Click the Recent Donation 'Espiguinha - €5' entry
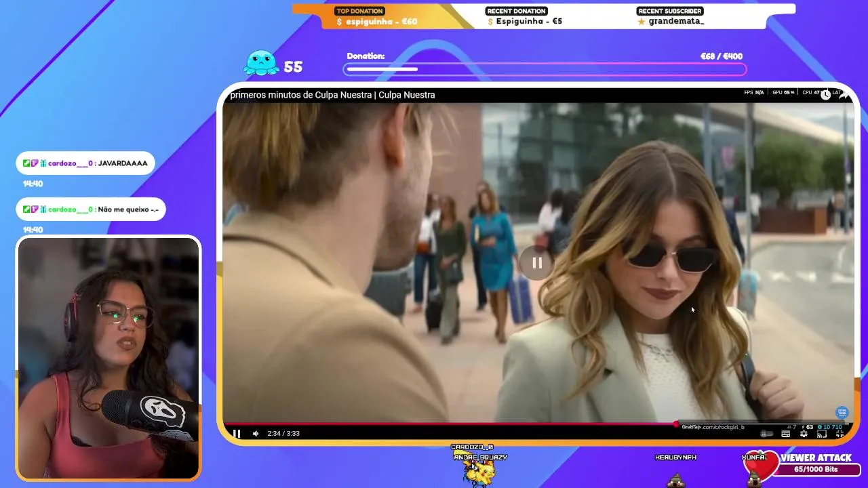Viewport: 868px width, 488px height. [x=525, y=22]
